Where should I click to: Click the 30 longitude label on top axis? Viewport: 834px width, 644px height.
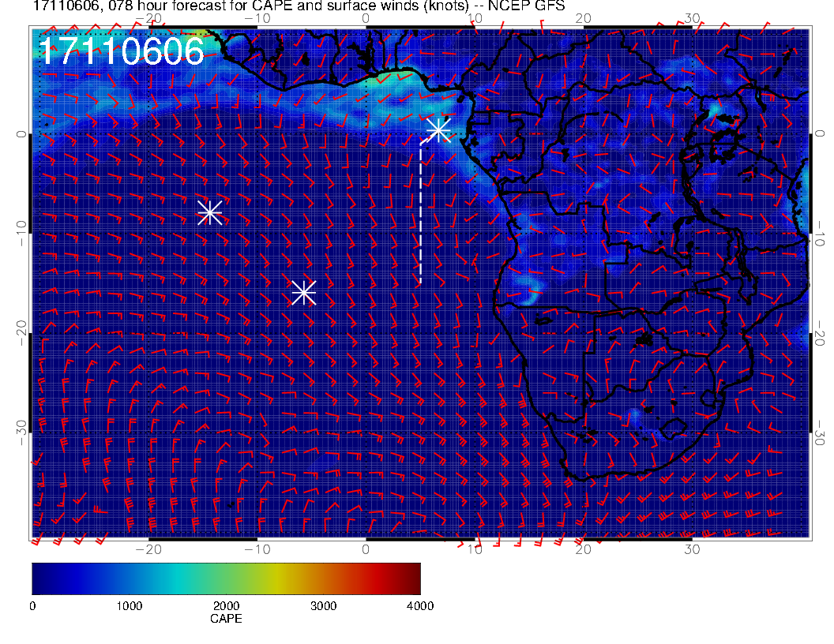tap(692, 18)
